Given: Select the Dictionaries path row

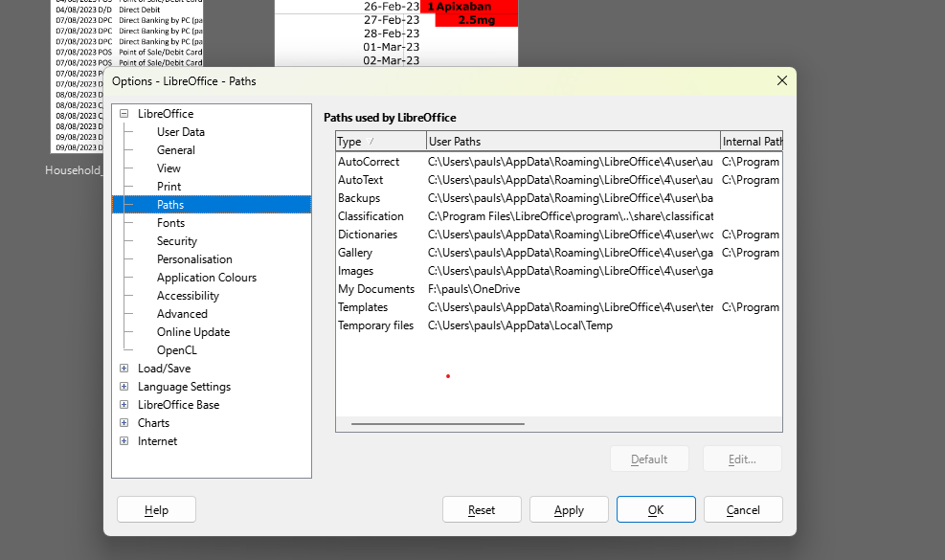Looking at the screenshot, I should coord(559,235).
